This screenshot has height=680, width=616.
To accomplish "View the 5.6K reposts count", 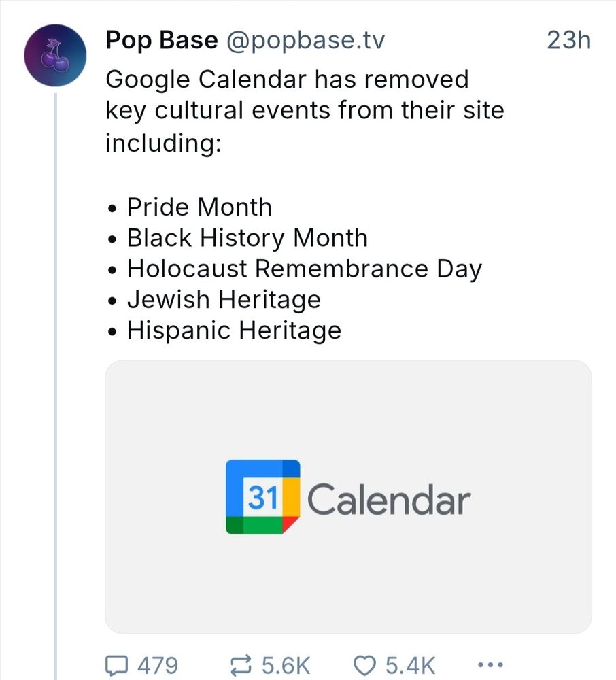I will [x=286, y=665].
